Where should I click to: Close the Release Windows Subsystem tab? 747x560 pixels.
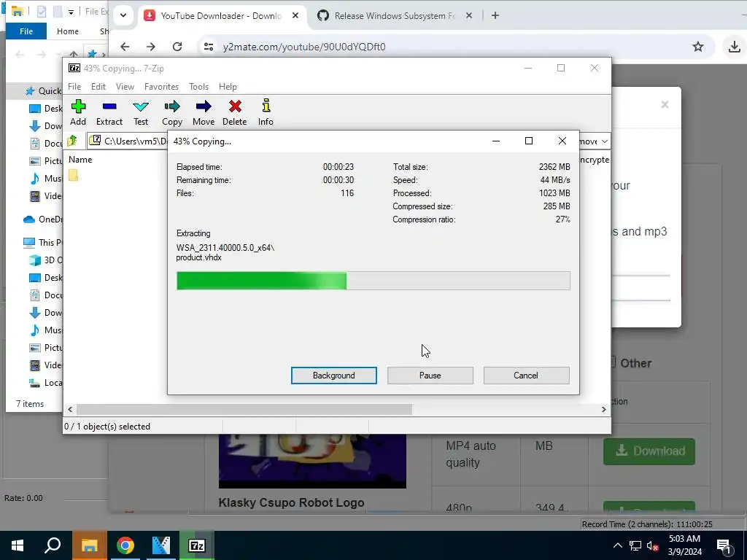(x=469, y=16)
